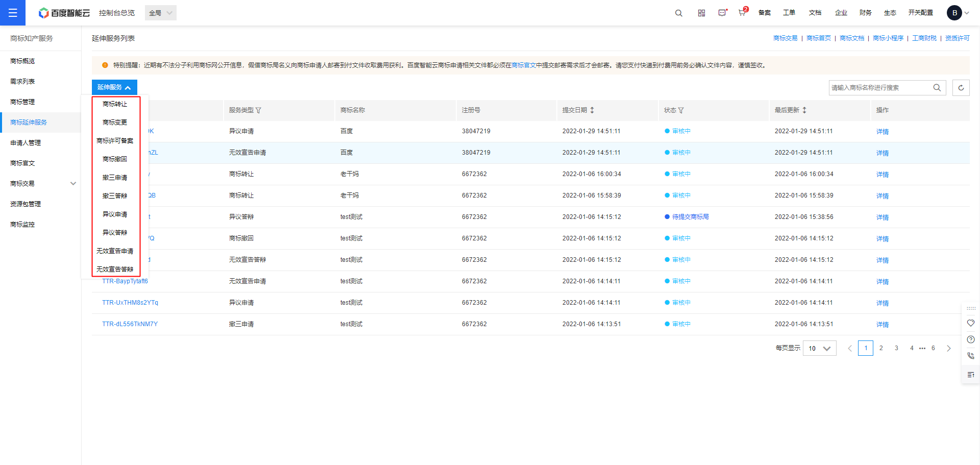Screen dimensions: 980x465
Task: Click the phone contact icon on right float bar
Action: click(971, 356)
